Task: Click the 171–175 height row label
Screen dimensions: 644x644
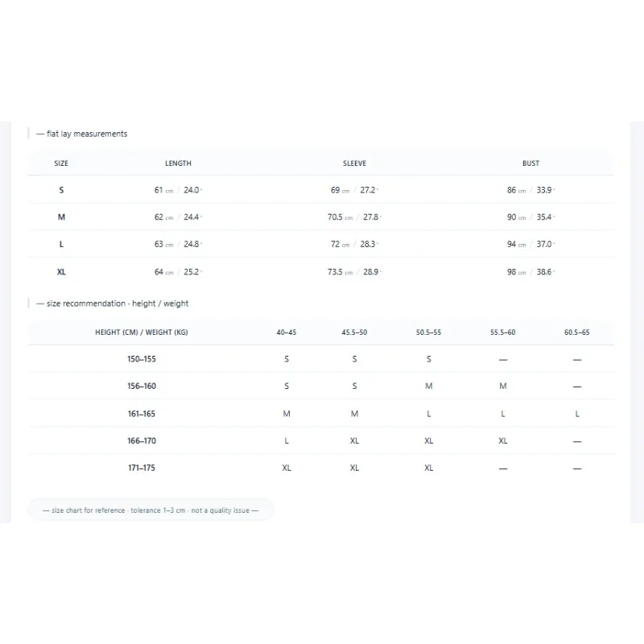Action: click(x=142, y=468)
